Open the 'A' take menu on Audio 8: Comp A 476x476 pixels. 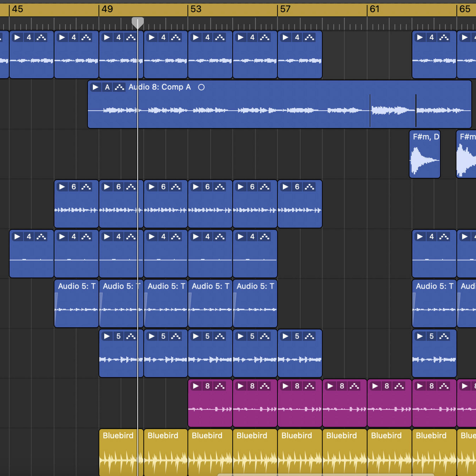[107, 87]
